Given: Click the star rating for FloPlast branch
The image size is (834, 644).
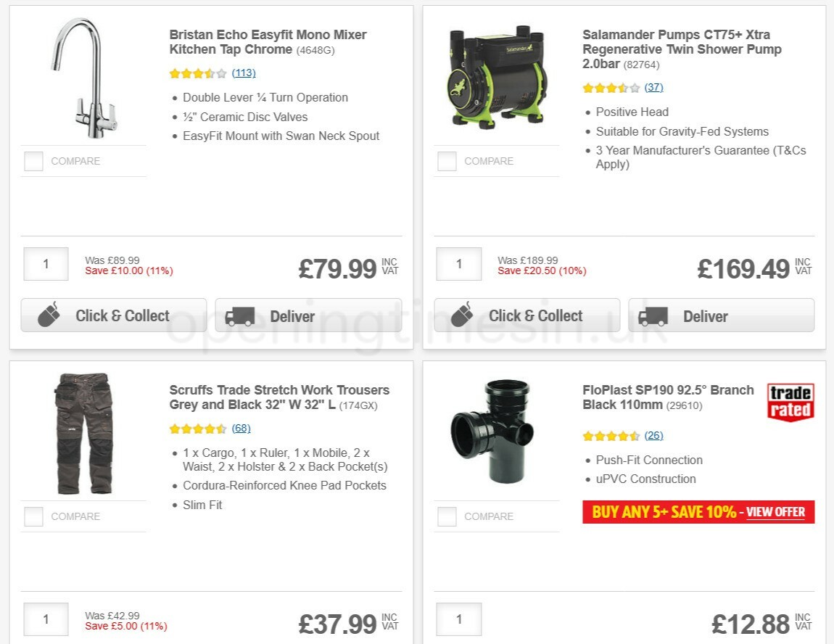Looking at the screenshot, I should 613,436.
